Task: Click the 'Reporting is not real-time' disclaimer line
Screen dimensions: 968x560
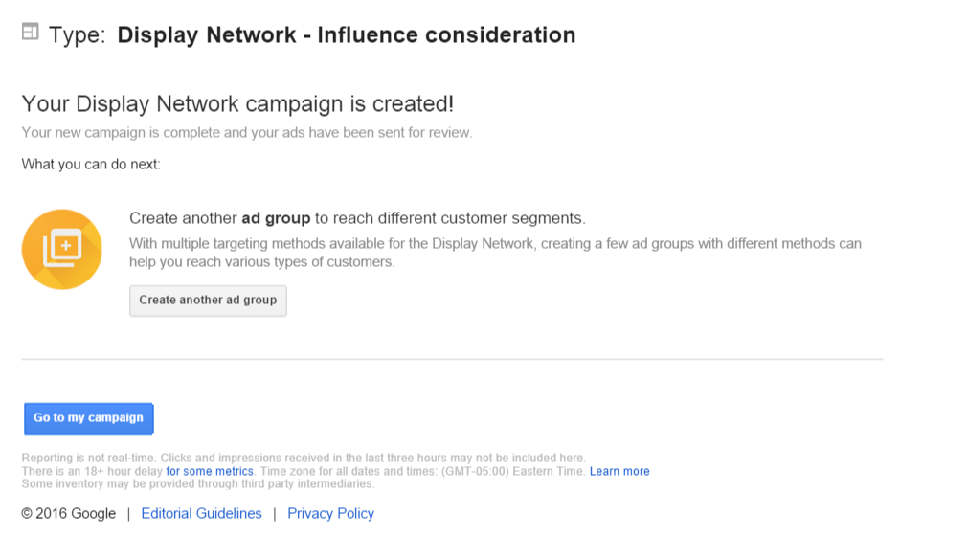Action: pyautogui.click(x=304, y=459)
